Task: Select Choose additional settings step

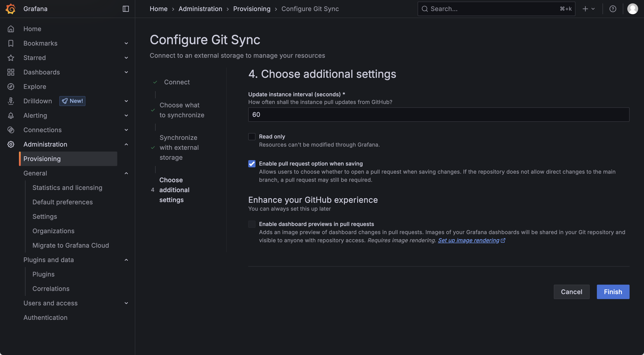Action: (174, 190)
